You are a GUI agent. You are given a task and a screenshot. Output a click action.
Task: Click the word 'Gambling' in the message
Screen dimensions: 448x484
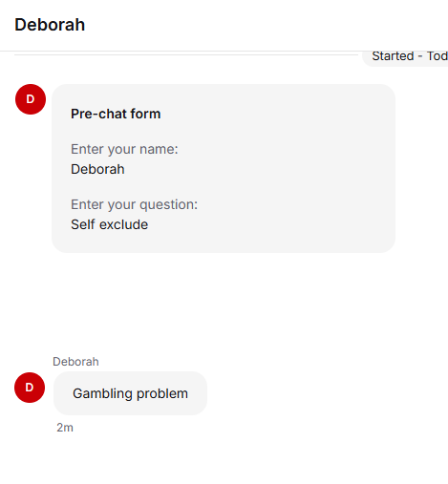pos(102,394)
